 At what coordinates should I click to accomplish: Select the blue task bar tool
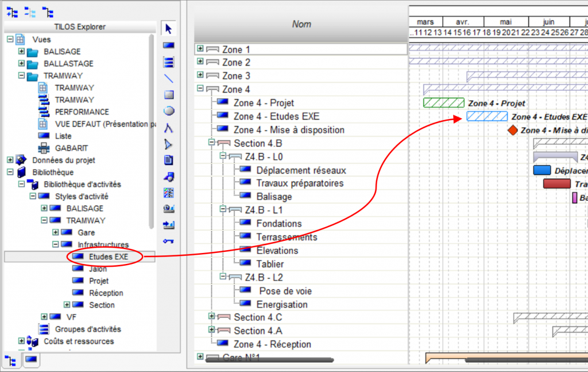tap(168, 45)
